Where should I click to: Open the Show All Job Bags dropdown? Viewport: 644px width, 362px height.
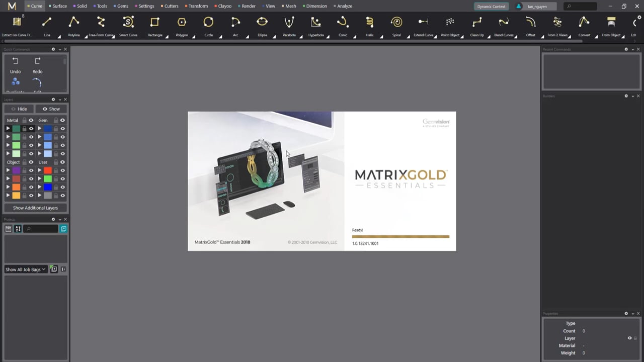(x=26, y=269)
